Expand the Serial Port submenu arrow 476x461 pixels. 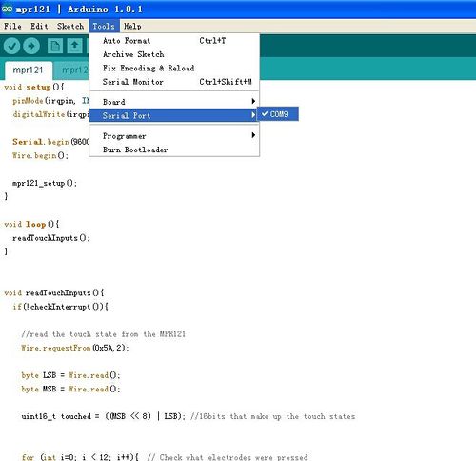click(253, 115)
